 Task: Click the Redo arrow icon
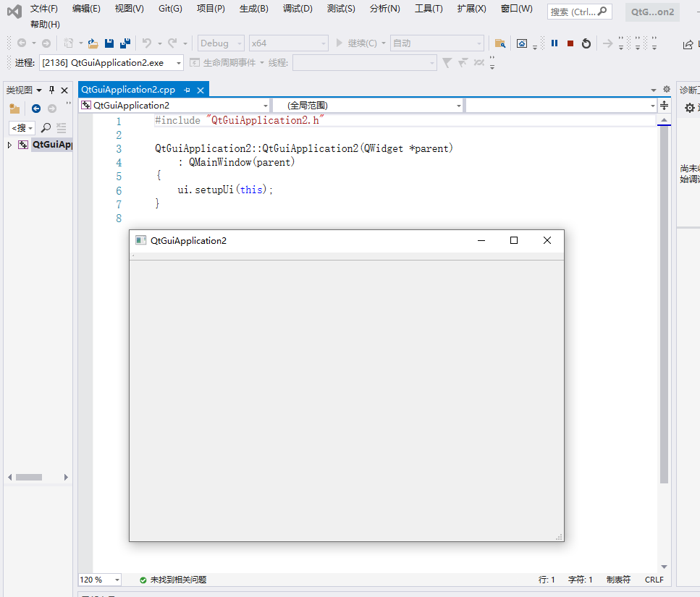click(172, 43)
